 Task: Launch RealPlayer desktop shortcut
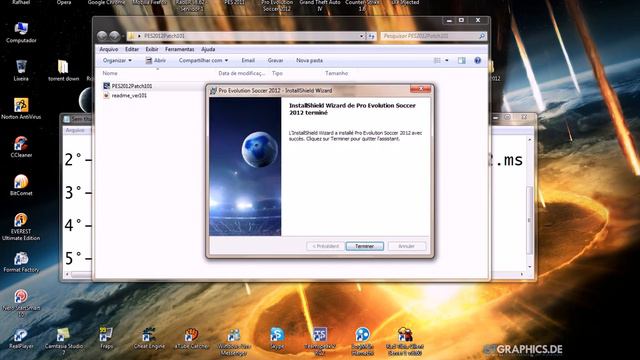pyautogui.click(x=21, y=339)
